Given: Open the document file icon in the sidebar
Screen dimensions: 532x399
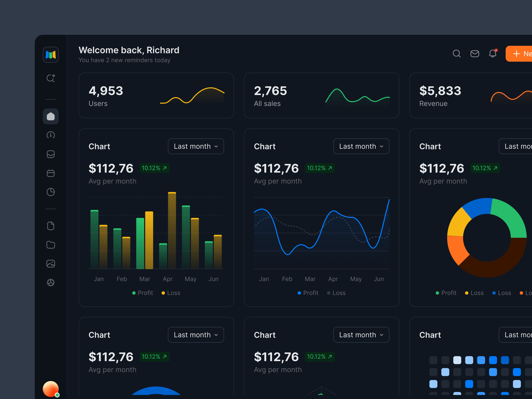Looking at the screenshot, I should coord(51,226).
